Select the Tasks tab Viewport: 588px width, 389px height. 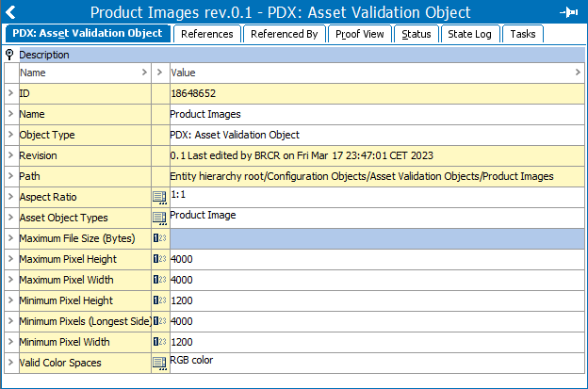coord(522,34)
